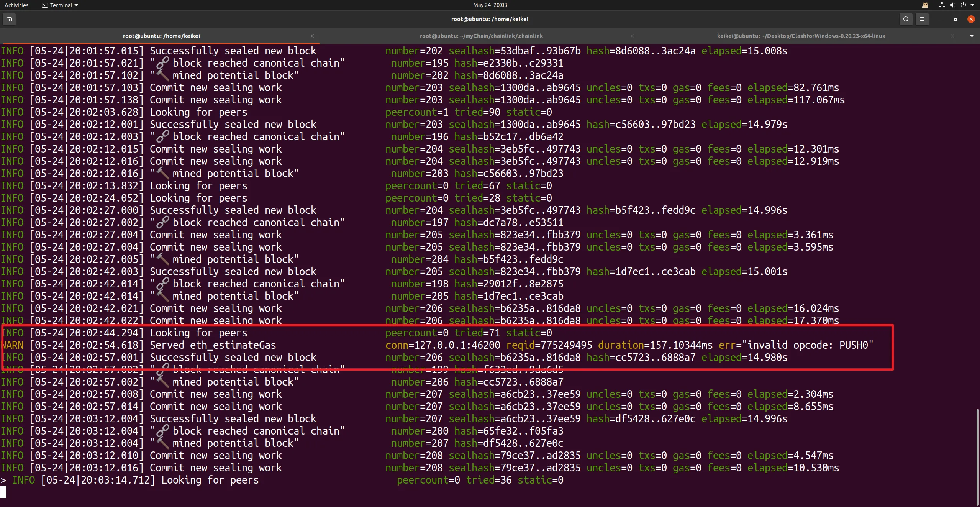Click the volume speaker icon
980x507 pixels.
point(952,5)
